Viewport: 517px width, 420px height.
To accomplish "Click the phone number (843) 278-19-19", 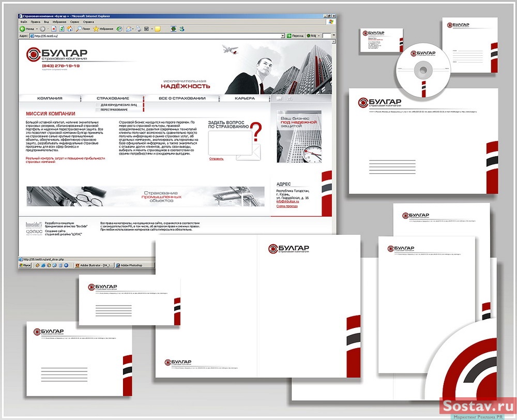I will (60, 66).
